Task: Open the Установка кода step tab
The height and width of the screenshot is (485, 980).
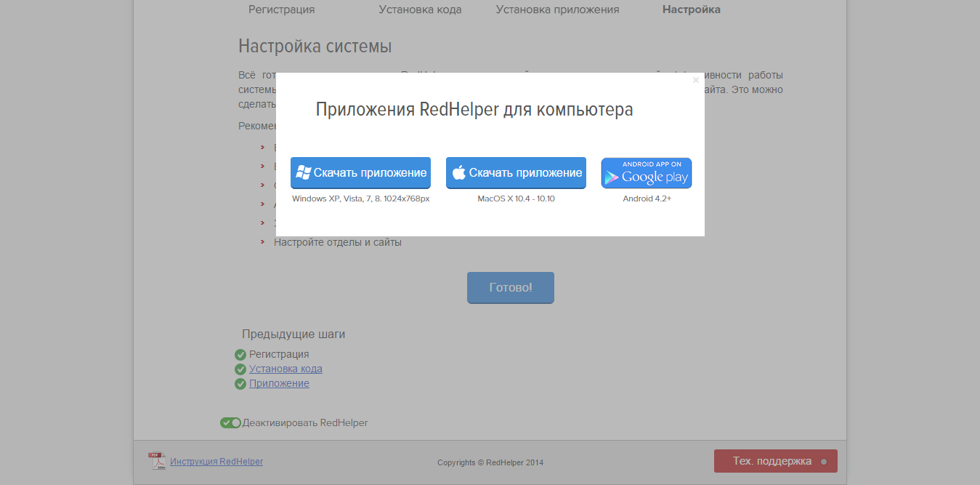Action: [420, 9]
